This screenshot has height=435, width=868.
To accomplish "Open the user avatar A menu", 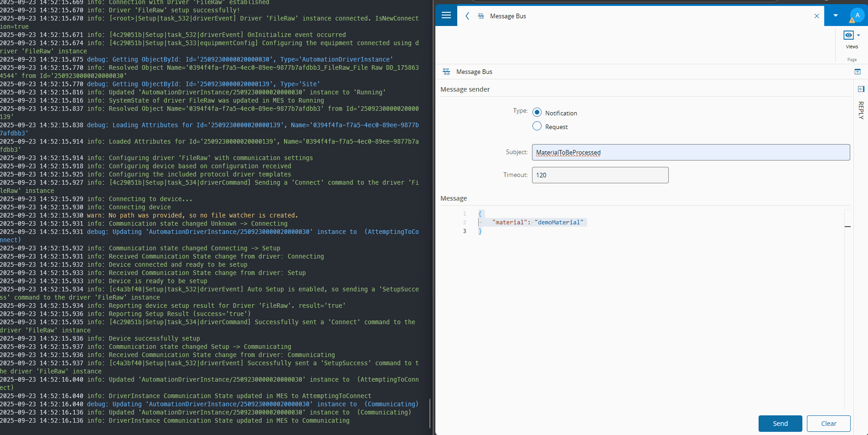I will pyautogui.click(x=857, y=16).
